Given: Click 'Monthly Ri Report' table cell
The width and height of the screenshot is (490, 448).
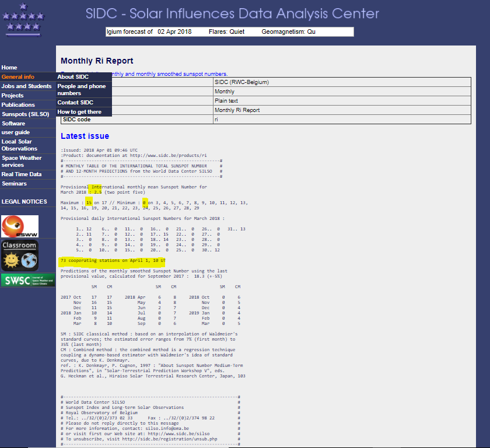Looking at the screenshot, I should coord(342,110).
